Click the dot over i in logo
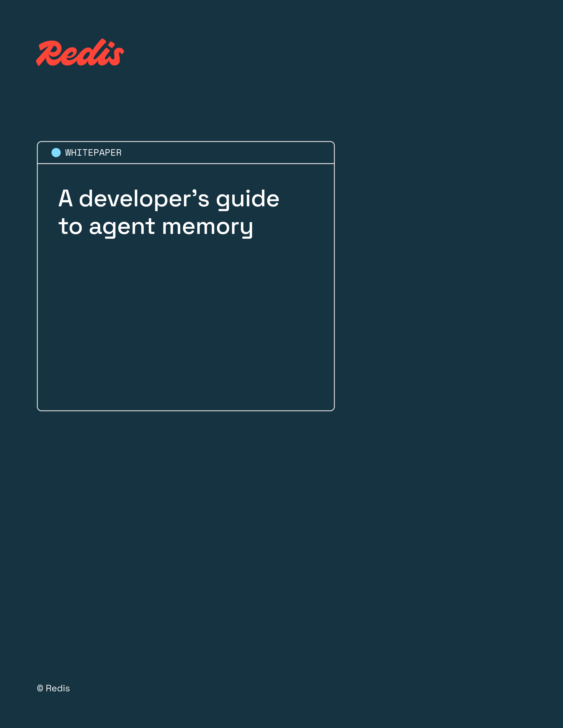 click(111, 44)
